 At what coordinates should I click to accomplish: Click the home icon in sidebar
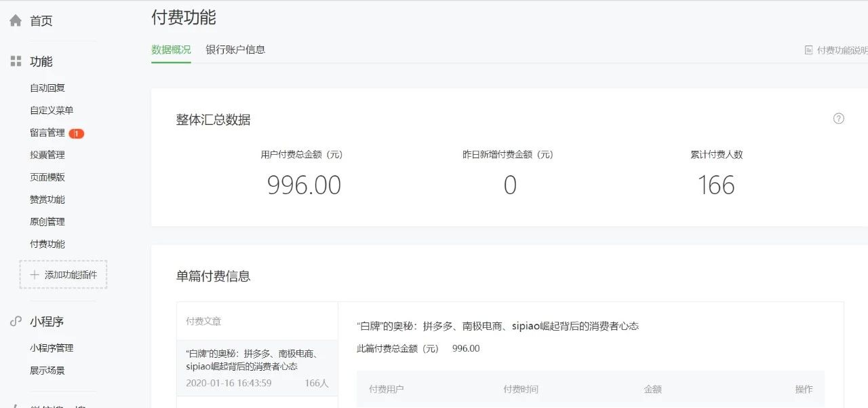tap(16, 21)
